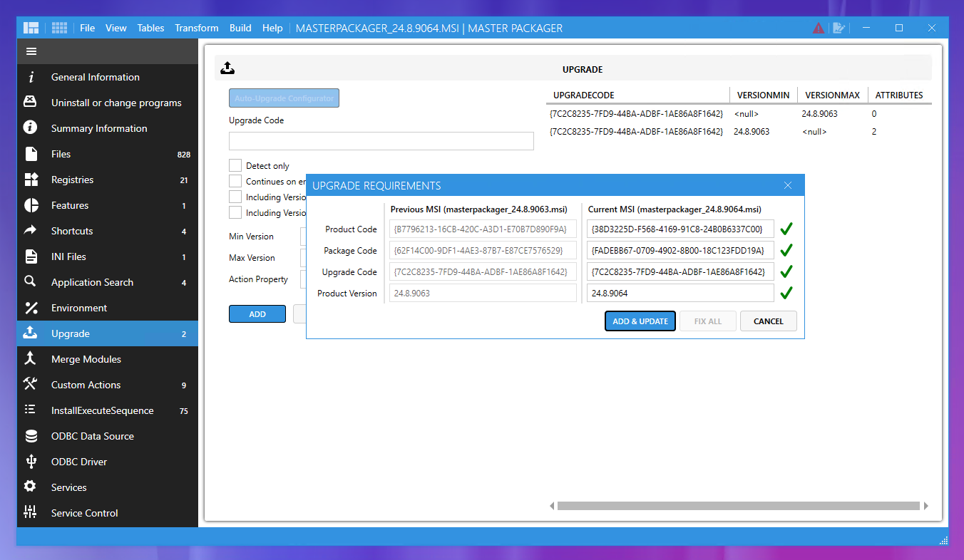Click the FIX ALL button

708,321
